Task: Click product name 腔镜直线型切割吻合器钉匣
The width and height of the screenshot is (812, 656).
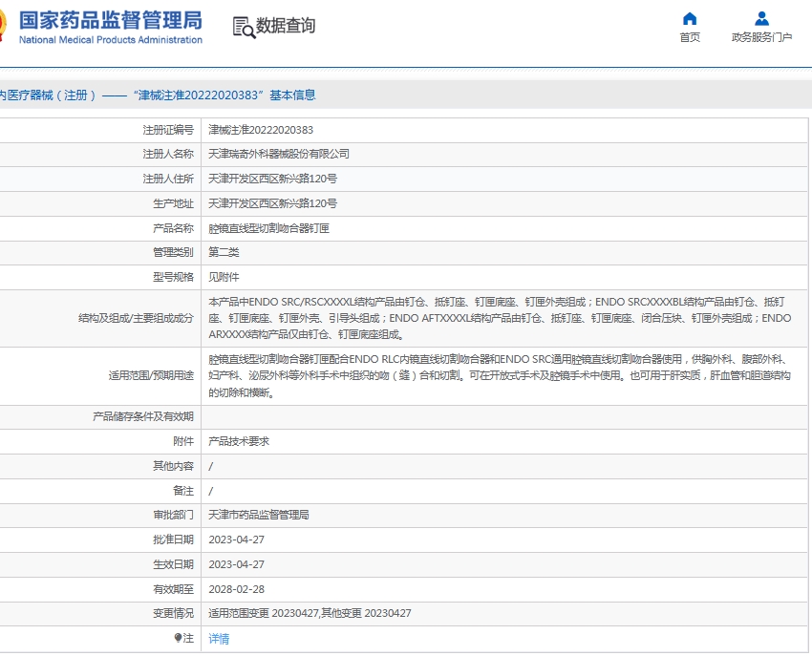Action: [x=268, y=228]
